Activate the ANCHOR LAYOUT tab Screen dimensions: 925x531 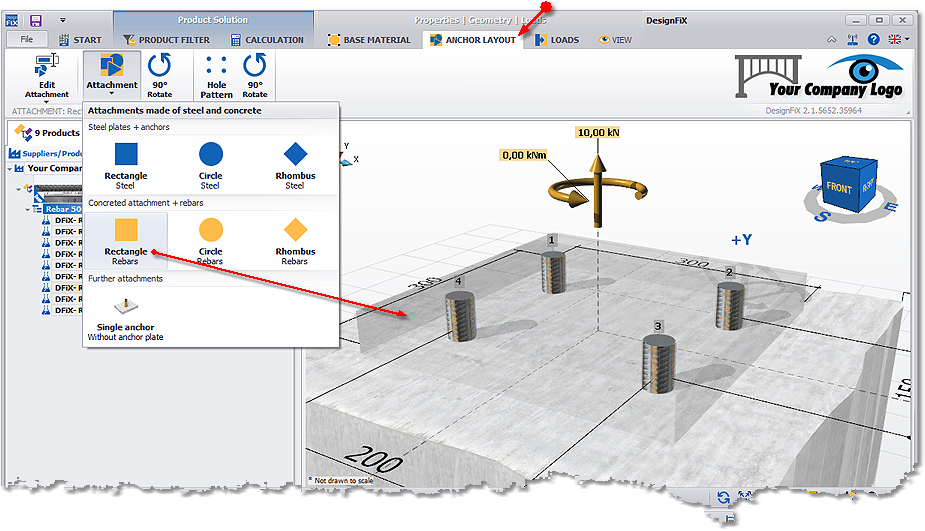click(x=473, y=40)
